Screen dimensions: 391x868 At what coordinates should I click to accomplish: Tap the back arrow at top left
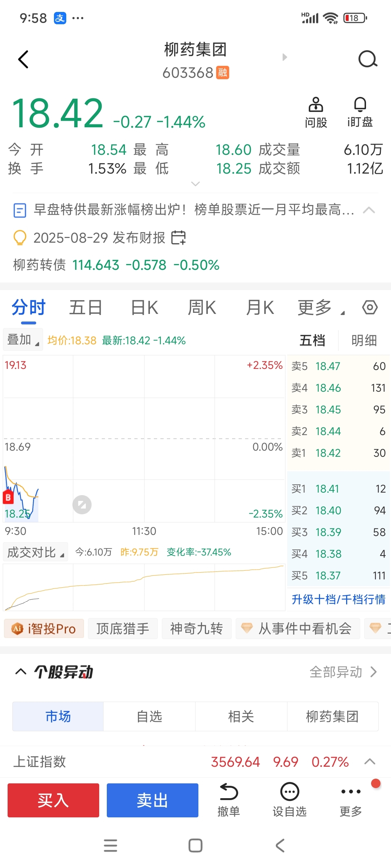pos(24,59)
